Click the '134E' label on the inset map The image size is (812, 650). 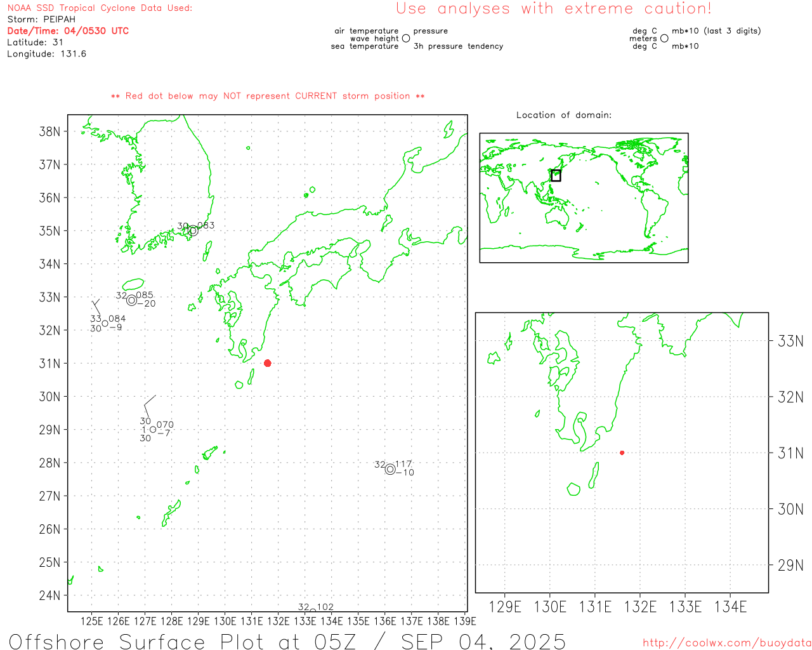(731, 607)
